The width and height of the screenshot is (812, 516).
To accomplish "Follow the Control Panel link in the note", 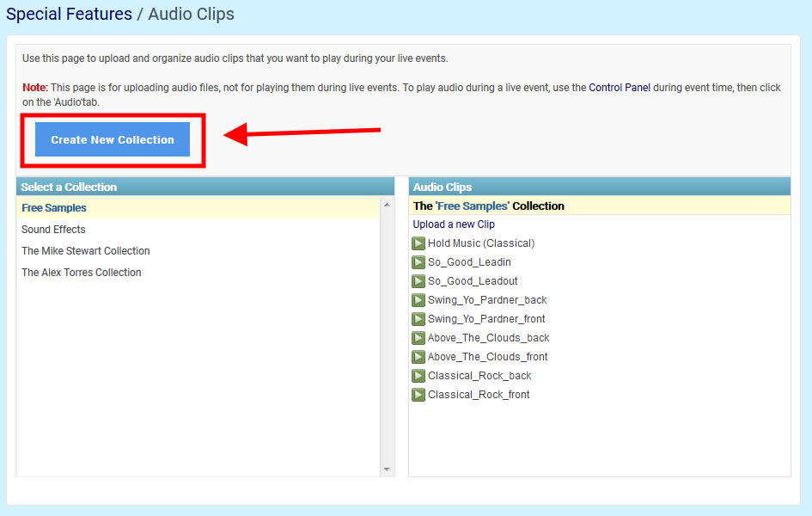I will (x=620, y=88).
